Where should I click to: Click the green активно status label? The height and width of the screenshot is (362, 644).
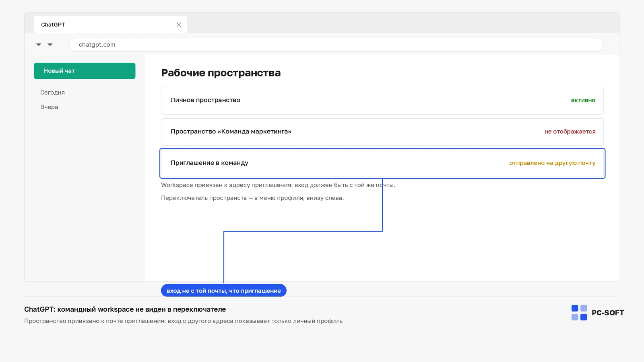[583, 100]
